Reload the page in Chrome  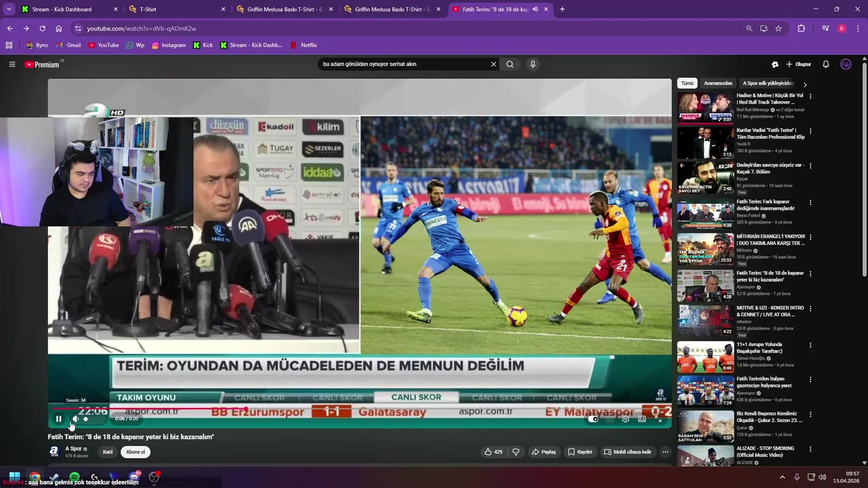42,28
